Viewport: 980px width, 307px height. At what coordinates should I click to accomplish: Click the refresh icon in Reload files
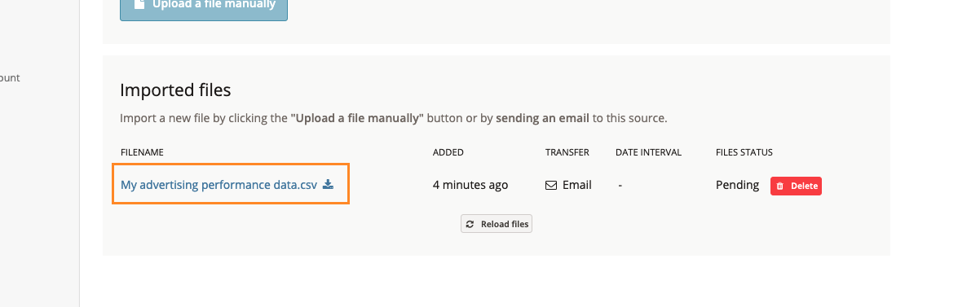pos(470,224)
